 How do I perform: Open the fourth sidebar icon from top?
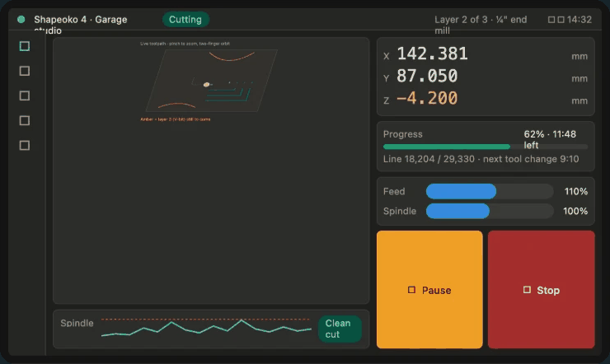click(25, 120)
